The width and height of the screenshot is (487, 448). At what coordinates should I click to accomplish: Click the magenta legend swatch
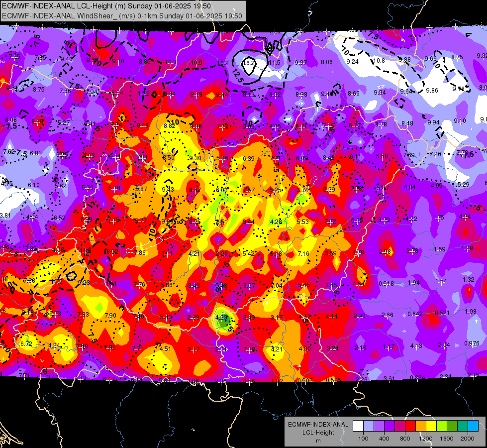[400, 426]
